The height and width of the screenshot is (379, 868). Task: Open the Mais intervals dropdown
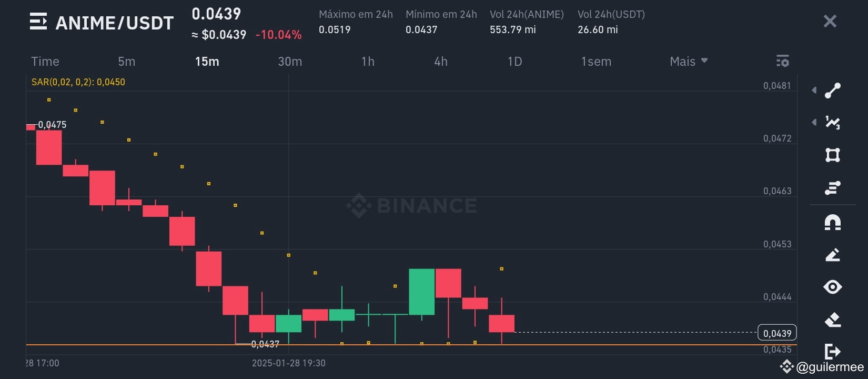tap(689, 61)
